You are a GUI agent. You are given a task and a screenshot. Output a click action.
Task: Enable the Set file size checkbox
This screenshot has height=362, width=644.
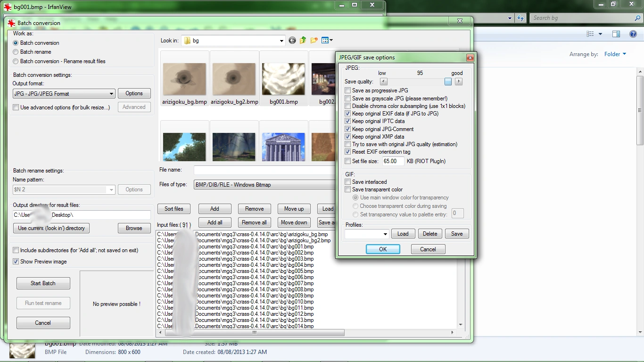(348, 161)
